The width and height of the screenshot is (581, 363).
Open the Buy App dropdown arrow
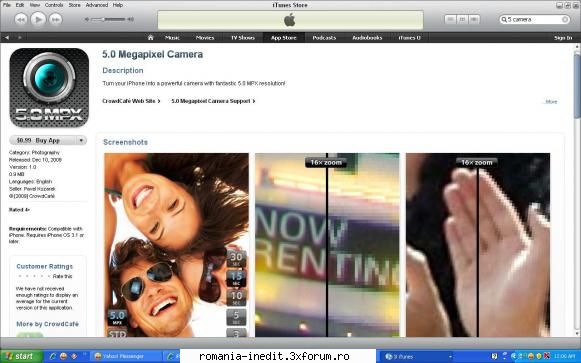(x=82, y=140)
